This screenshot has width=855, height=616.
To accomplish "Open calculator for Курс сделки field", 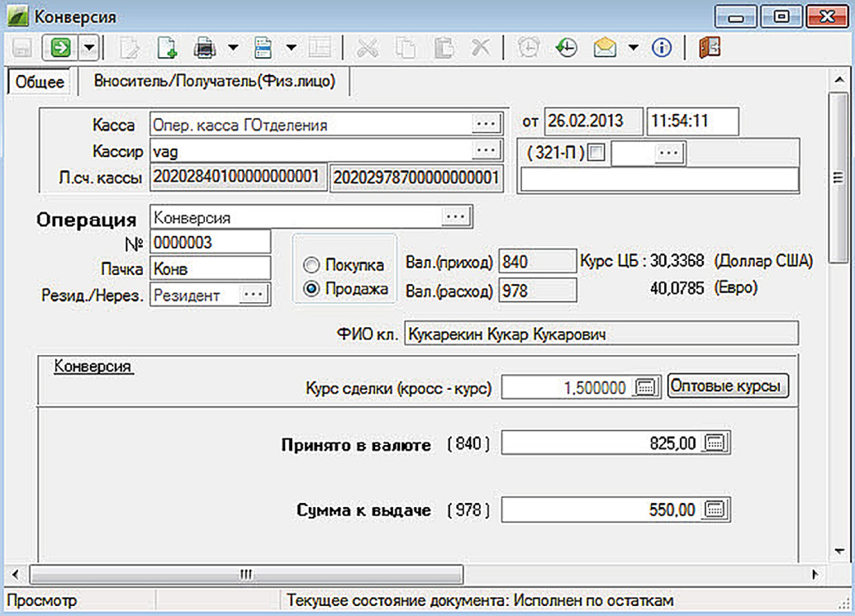I will 646,386.
